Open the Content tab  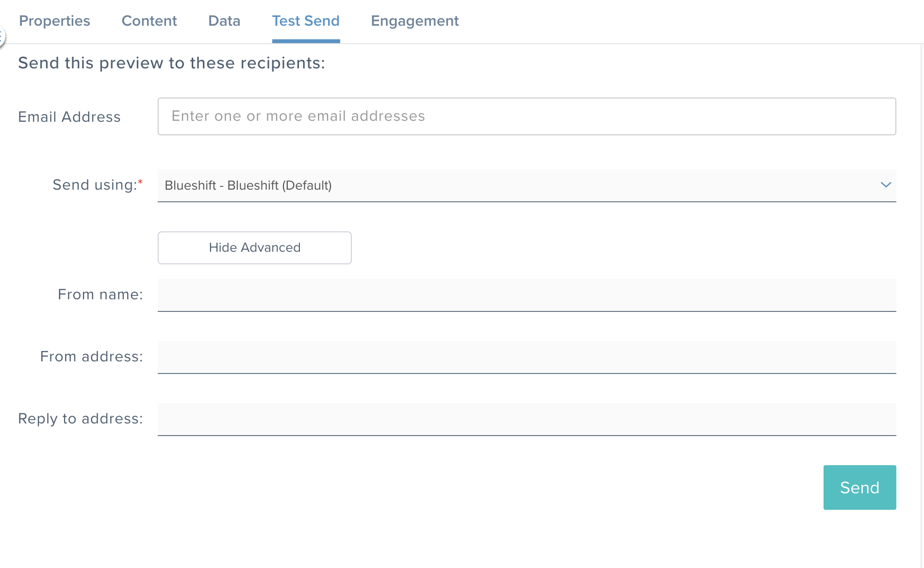(x=149, y=21)
